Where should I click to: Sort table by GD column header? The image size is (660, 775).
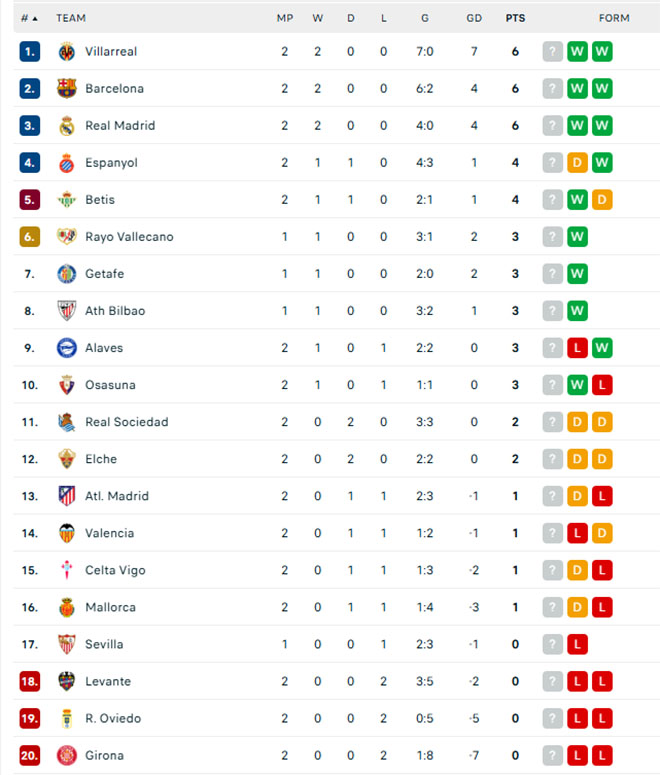tap(474, 18)
